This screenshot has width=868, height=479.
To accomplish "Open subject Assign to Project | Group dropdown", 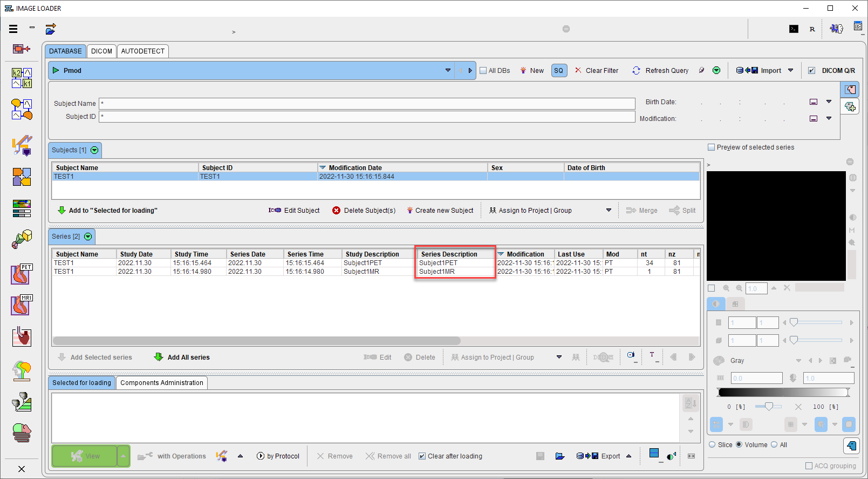I will (609, 211).
